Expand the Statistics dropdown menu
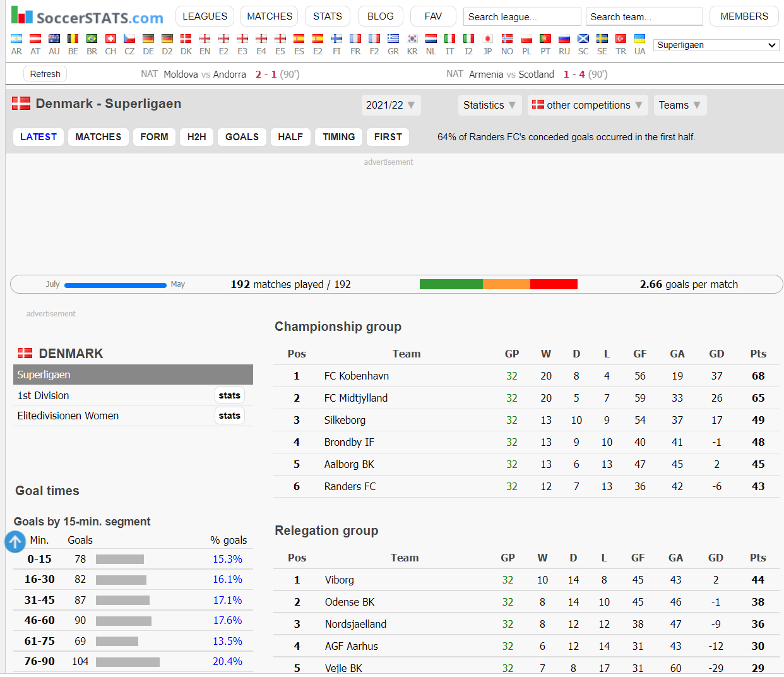This screenshot has height=677, width=784. [x=489, y=105]
